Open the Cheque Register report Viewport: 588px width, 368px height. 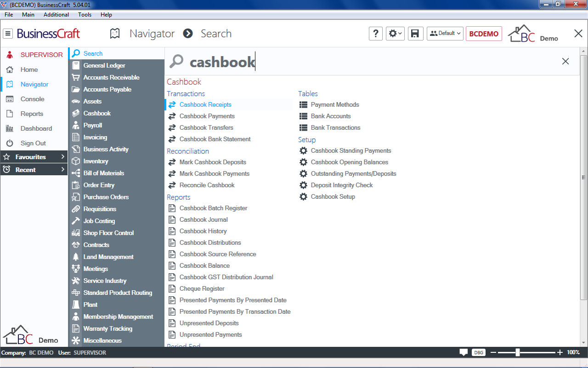click(x=202, y=288)
